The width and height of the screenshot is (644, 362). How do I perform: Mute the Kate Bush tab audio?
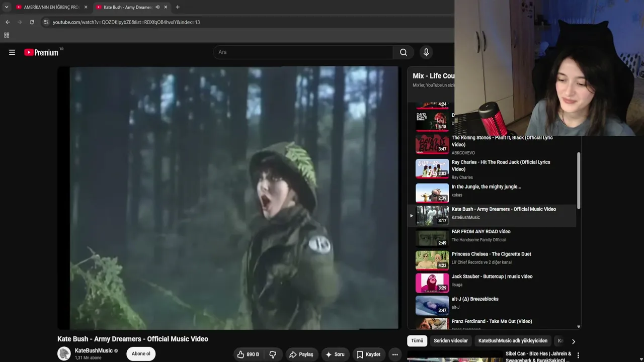157,7
